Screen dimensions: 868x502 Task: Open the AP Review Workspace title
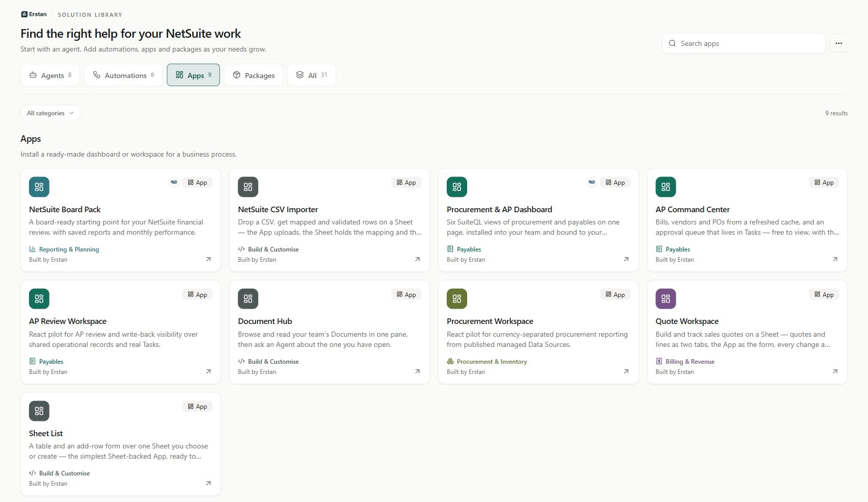coord(68,321)
